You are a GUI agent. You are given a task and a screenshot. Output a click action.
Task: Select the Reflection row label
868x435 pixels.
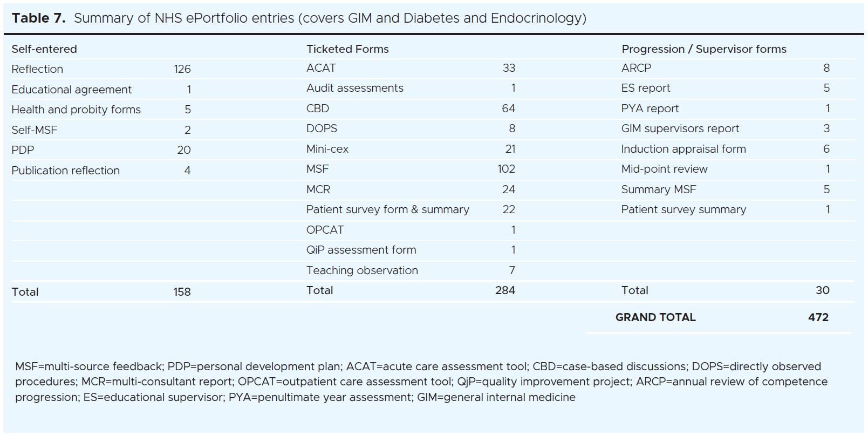pyautogui.click(x=37, y=69)
